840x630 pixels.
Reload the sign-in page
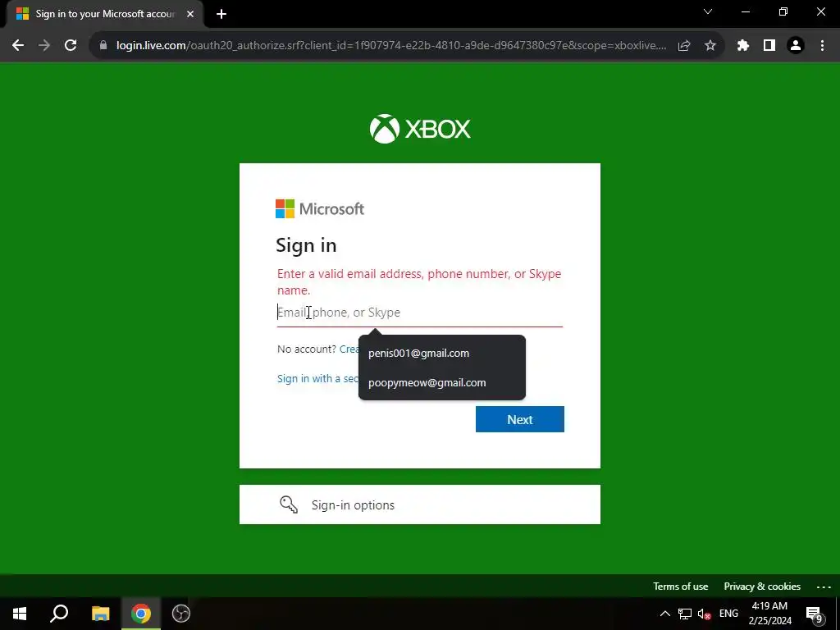[71, 46]
